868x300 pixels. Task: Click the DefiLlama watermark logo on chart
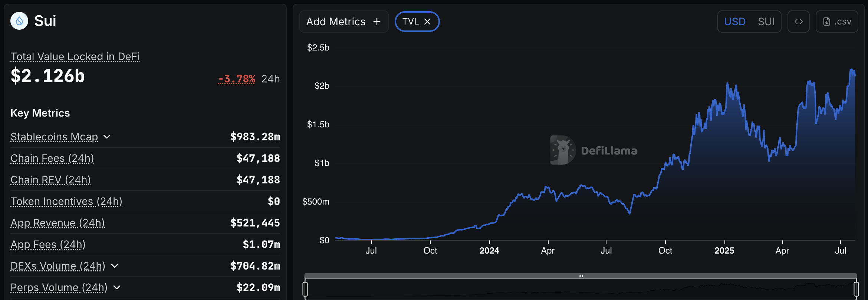(563, 150)
